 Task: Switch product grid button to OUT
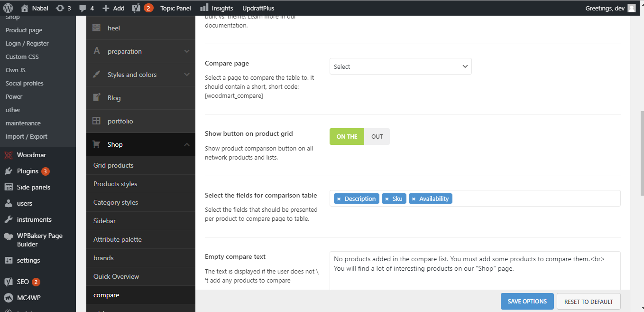pyautogui.click(x=377, y=137)
